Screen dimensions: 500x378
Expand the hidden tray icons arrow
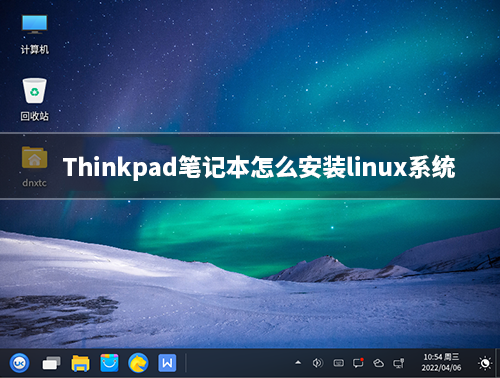(298, 363)
